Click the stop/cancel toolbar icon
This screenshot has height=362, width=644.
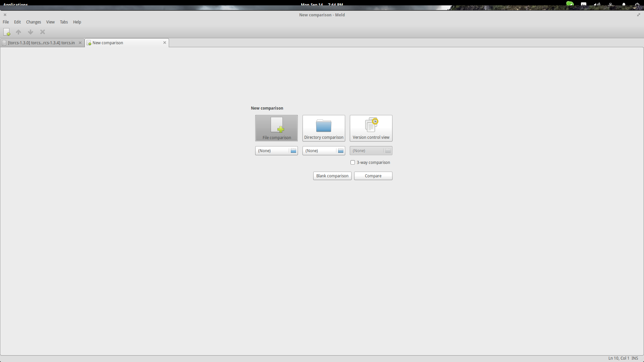click(x=43, y=32)
